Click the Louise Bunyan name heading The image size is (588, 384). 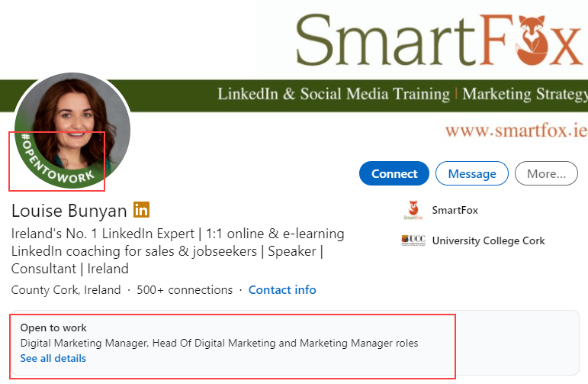pyautogui.click(x=69, y=210)
